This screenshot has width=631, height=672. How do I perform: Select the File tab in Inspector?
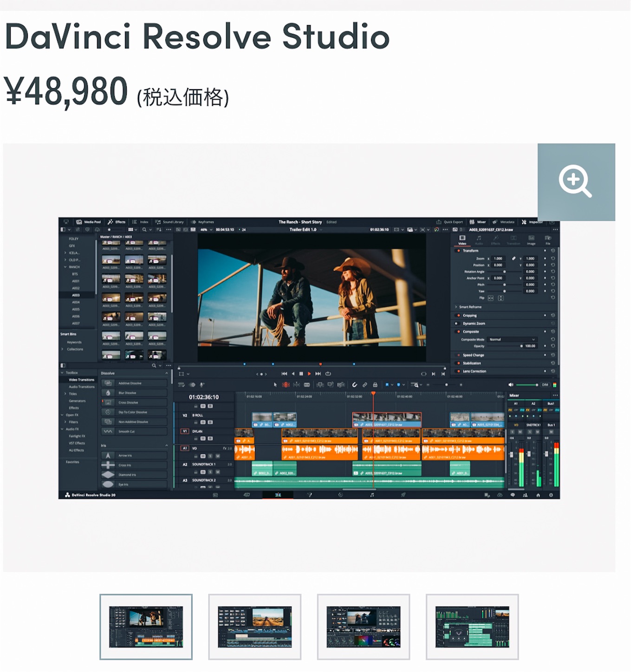pyautogui.click(x=548, y=240)
